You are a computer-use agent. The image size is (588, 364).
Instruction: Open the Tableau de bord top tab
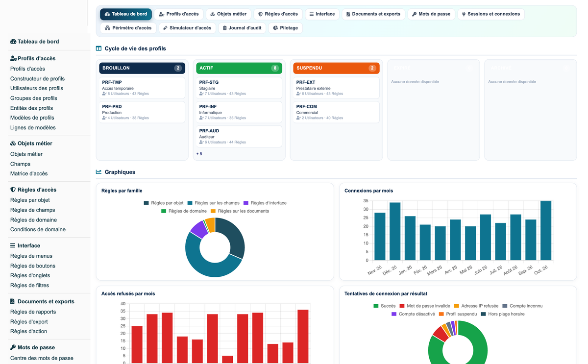[126, 14]
